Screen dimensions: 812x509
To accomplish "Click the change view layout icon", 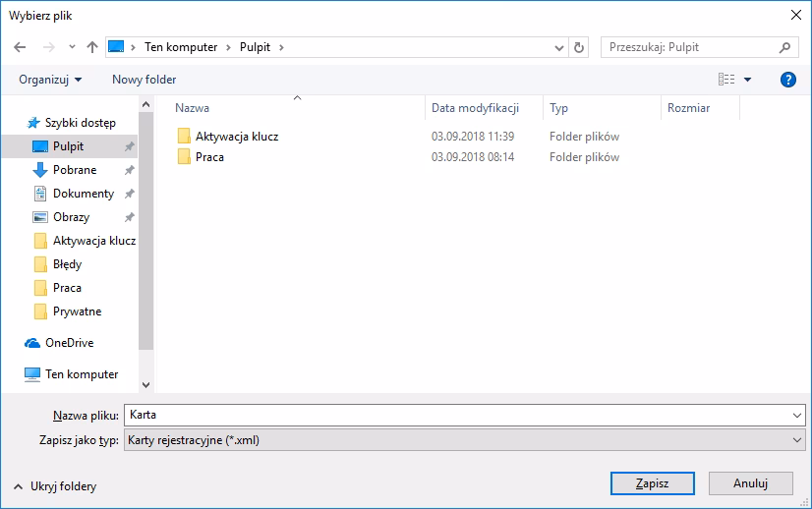I will tap(726, 80).
